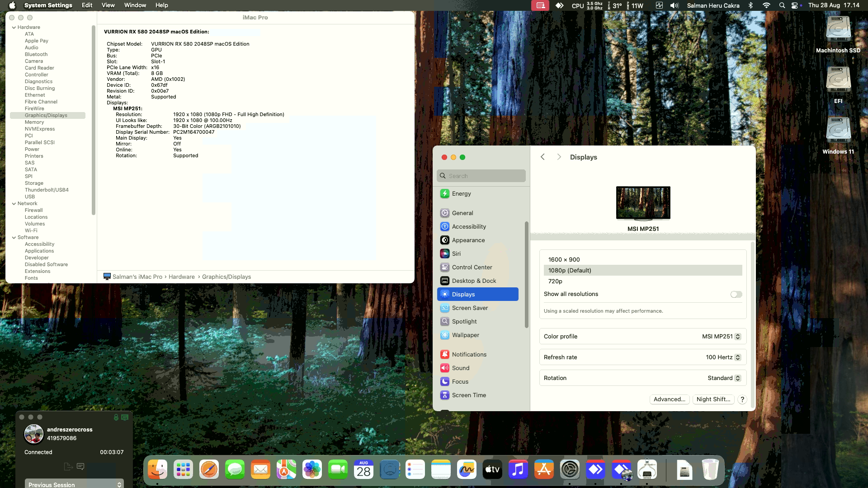Open Control Center settings icon

(445, 267)
